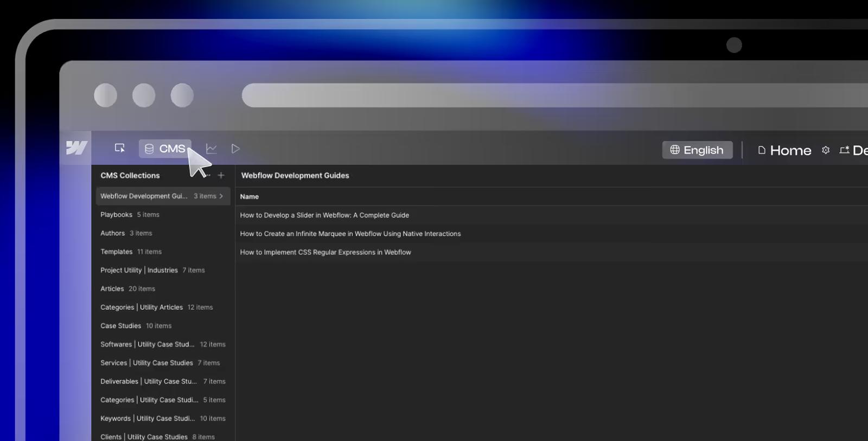Open Categories | Utility Case Studies collection

[163, 400]
